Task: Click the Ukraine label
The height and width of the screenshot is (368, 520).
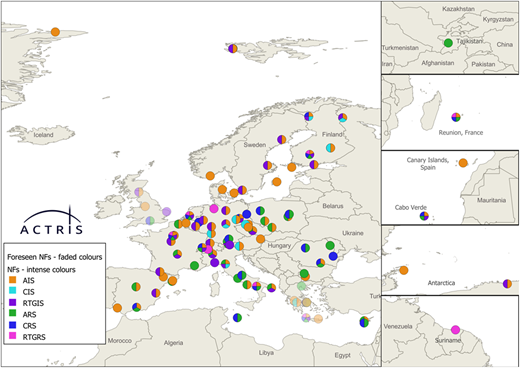Action: [353, 233]
